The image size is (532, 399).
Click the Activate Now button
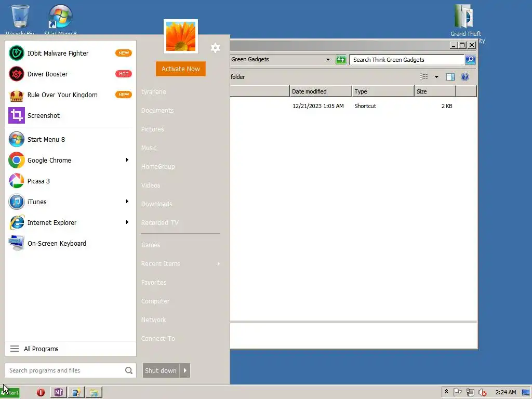180,69
